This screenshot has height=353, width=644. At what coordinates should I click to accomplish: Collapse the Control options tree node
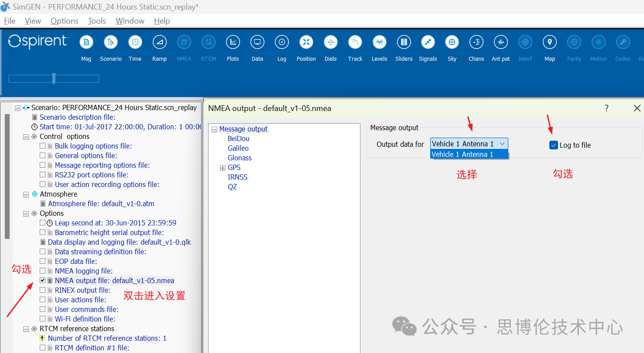tap(26, 137)
